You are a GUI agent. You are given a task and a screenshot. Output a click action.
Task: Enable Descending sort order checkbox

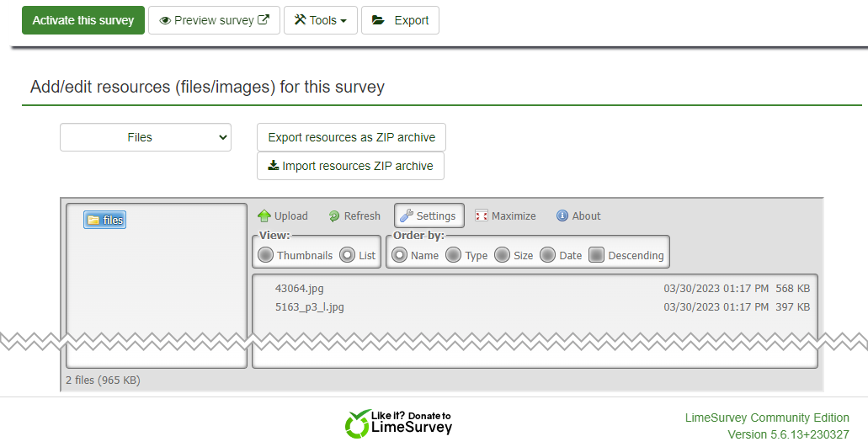pos(597,255)
